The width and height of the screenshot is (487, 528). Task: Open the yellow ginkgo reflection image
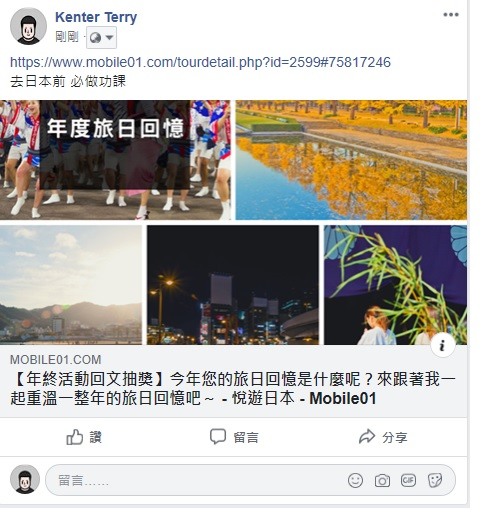[x=351, y=160]
